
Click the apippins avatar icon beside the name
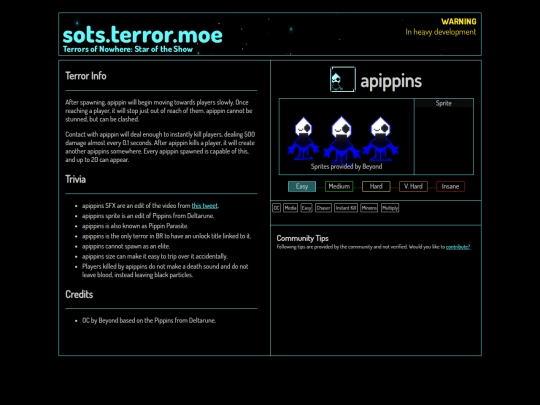[x=343, y=80]
